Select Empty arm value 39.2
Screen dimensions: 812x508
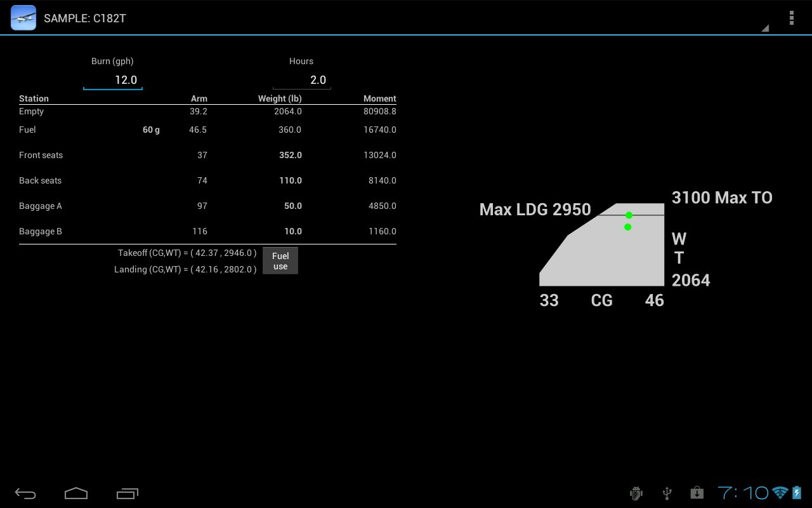[x=199, y=111]
